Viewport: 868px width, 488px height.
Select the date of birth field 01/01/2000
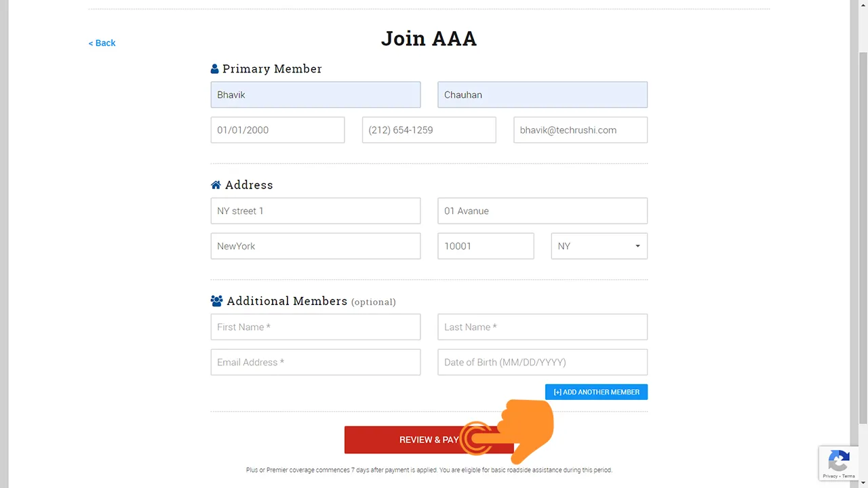277,130
